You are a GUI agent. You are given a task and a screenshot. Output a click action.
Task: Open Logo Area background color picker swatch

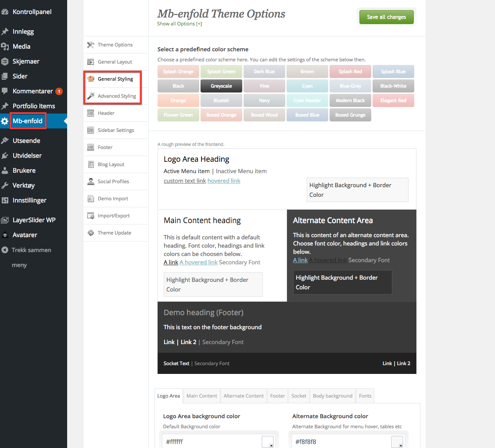click(x=268, y=442)
